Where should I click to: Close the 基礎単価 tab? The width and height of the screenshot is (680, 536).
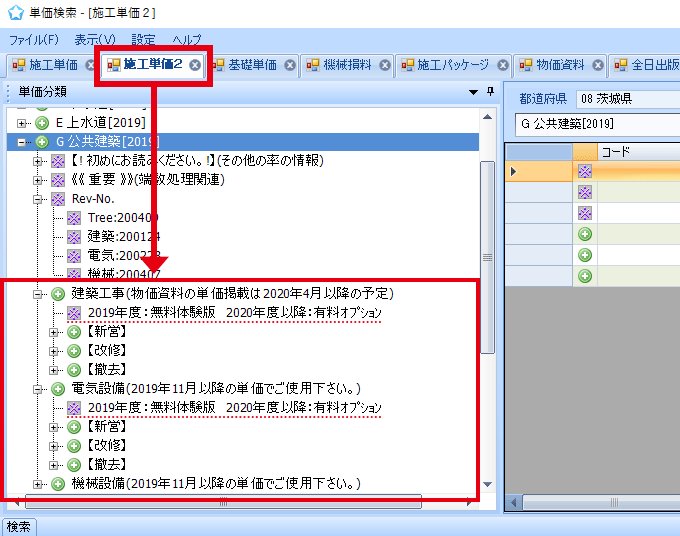coord(290,65)
